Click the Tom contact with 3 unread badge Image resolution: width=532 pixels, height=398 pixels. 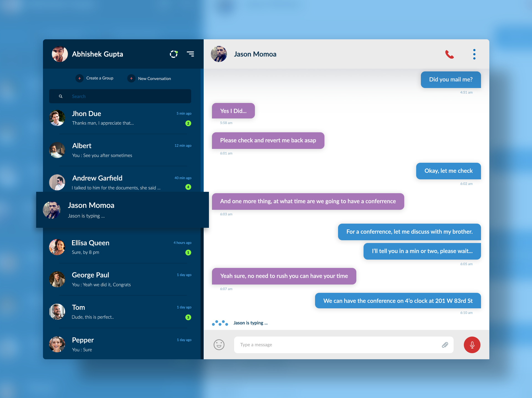coord(121,311)
